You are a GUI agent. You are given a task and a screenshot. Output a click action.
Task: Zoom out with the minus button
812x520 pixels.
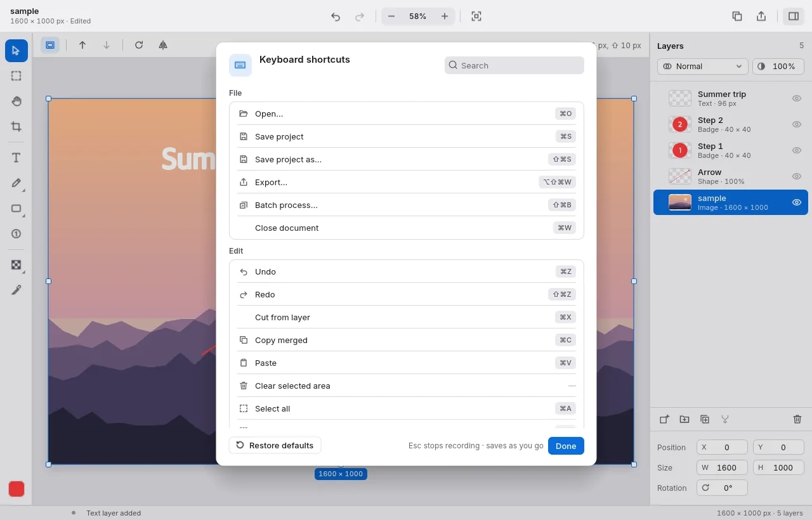(x=391, y=16)
